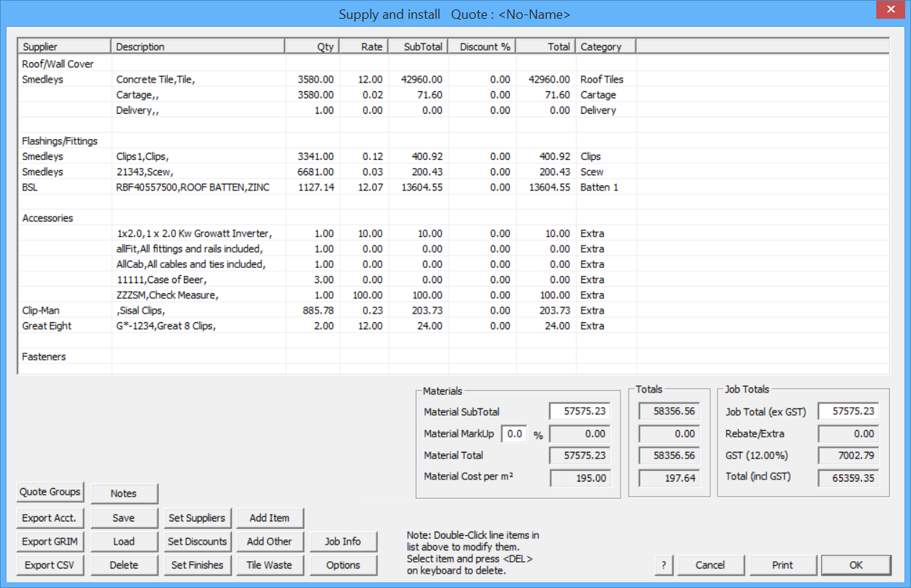
Task: Click the GST amount 7002.79
Action: tap(848, 455)
